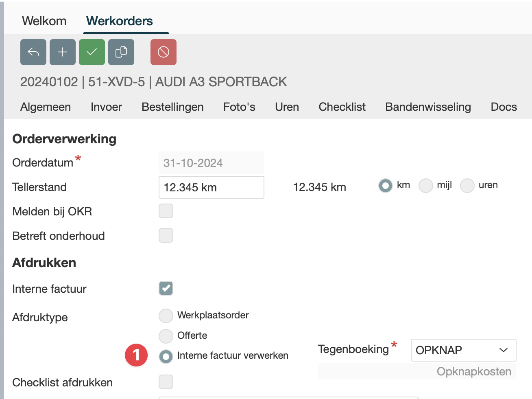Viewport: 532px width, 399px height.
Task: Toggle the Melden bij OKR checkbox
Action: (x=166, y=211)
